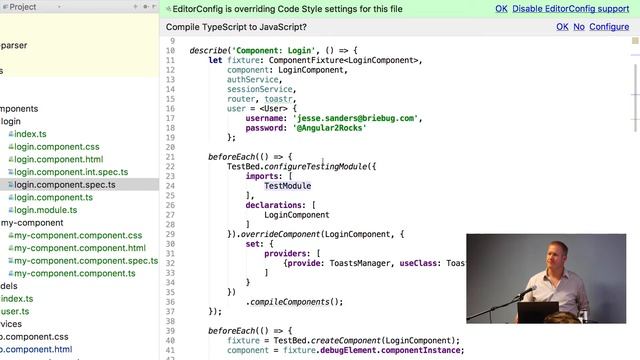Click the file icon beside login.component.html
Screen dimensions: 640x360
click(x=11, y=159)
